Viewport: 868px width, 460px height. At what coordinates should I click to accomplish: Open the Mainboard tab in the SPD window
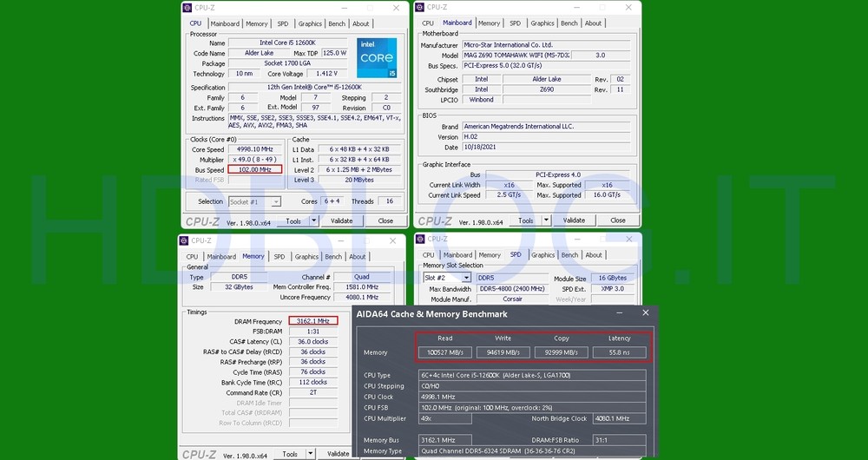click(x=457, y=255)
